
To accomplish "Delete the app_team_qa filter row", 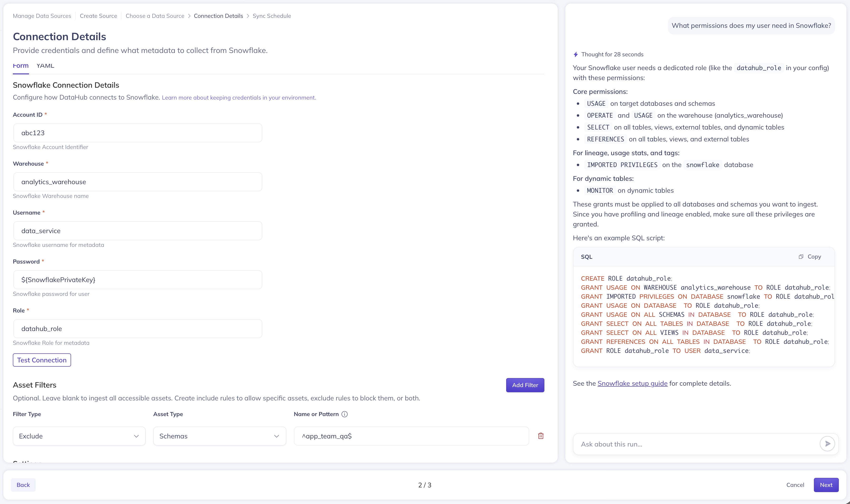I will 541,436.
